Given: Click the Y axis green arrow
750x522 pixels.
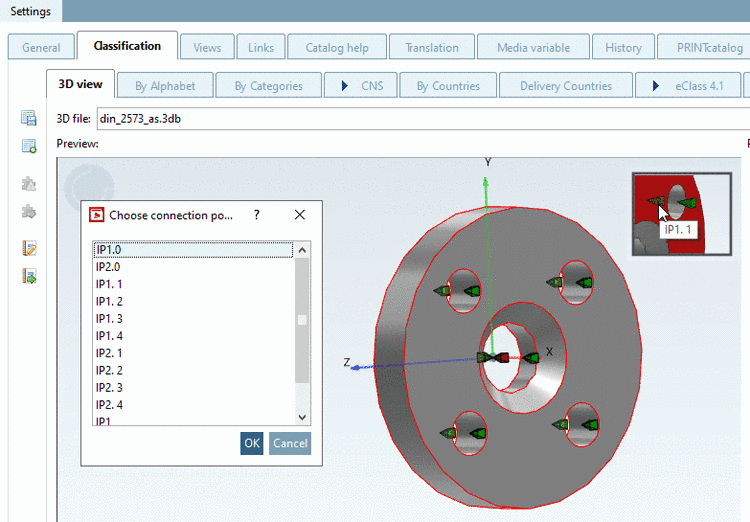Looking at the screenshot, I should click(x=485, y=182).
